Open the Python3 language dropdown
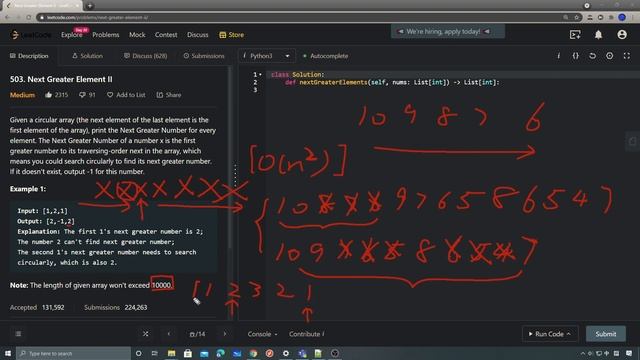640x360 pixels. tap(267, 56)
